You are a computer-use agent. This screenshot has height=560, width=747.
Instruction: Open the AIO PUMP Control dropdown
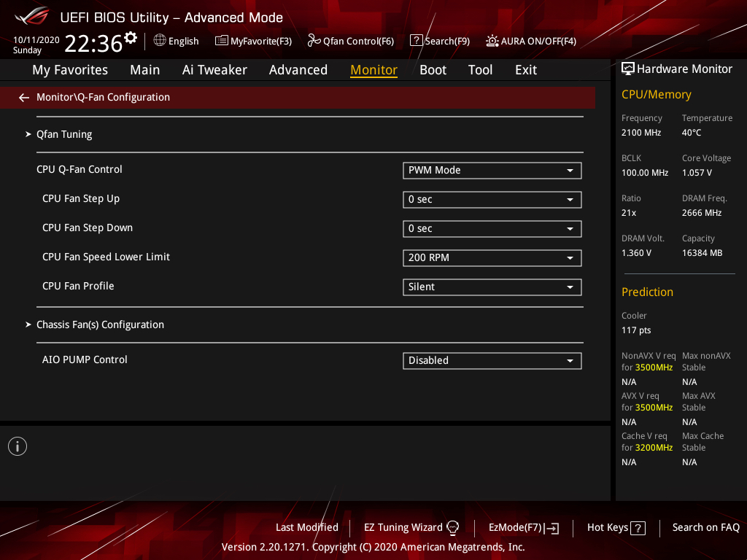point(492,360)
